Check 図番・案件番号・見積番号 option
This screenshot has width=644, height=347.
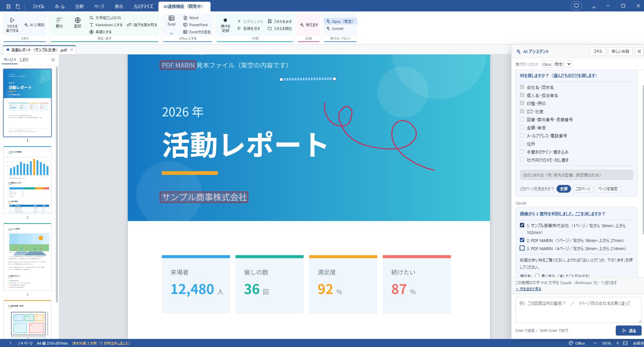522,119
